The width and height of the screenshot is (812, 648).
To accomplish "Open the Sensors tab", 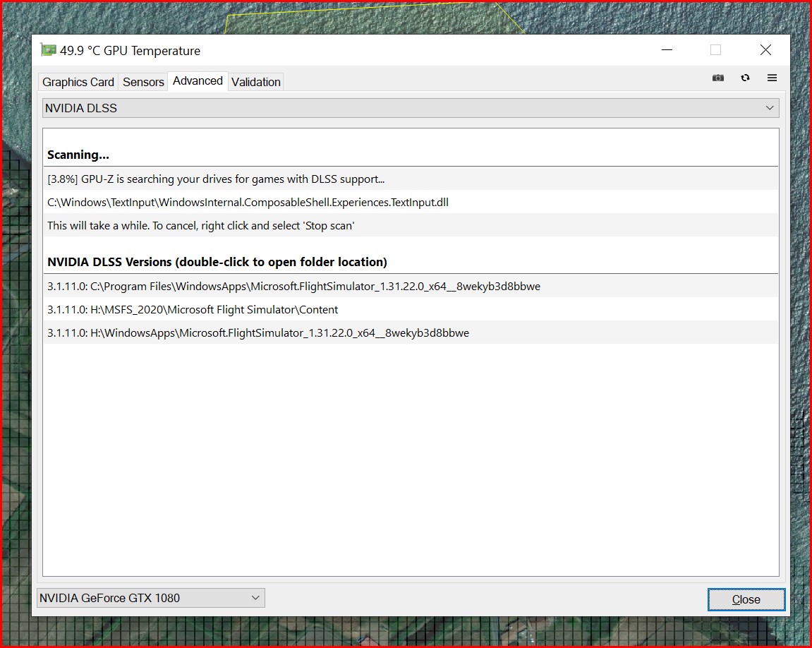I will point(143,82).
